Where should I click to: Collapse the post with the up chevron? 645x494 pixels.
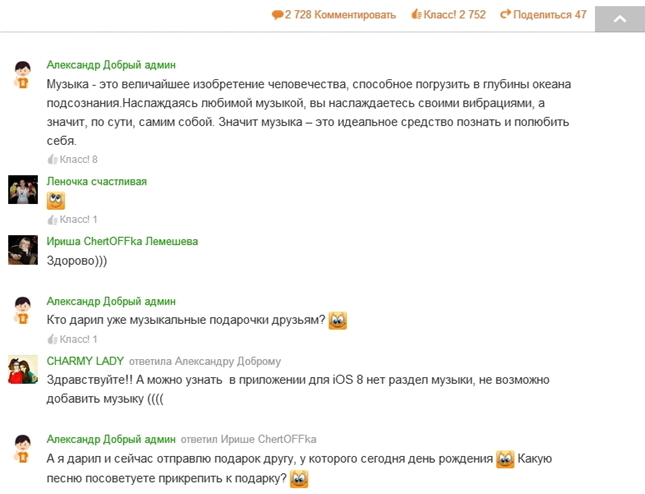pyautogui.click(x=619, y=19)
